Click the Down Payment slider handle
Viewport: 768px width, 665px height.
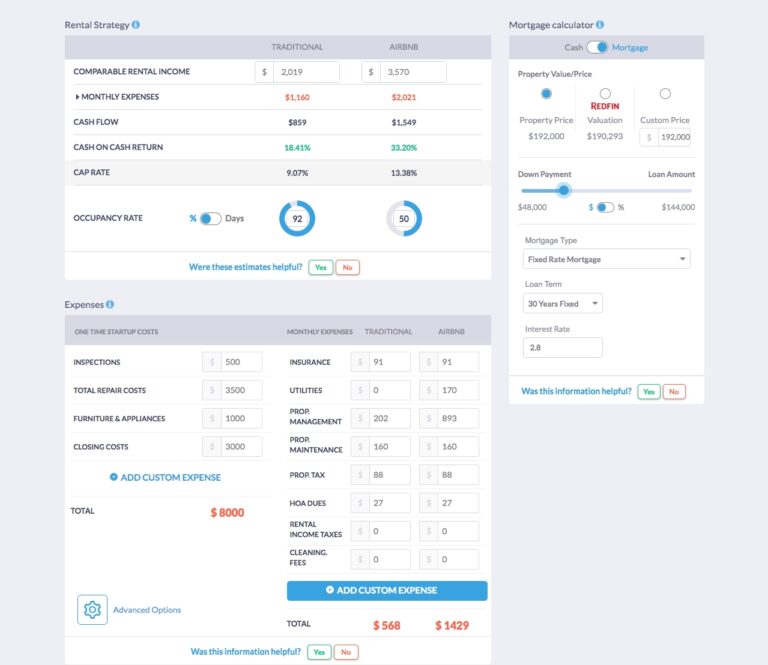tap(564, 190)
